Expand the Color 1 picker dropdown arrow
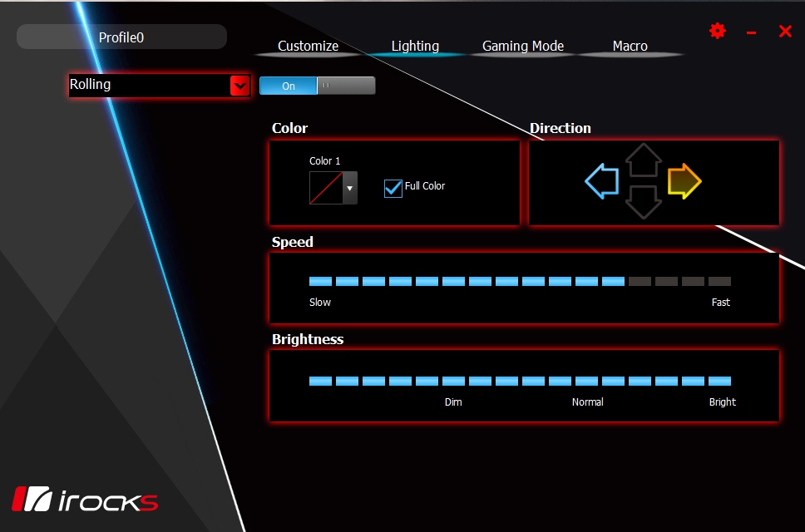 coord(349,188)
